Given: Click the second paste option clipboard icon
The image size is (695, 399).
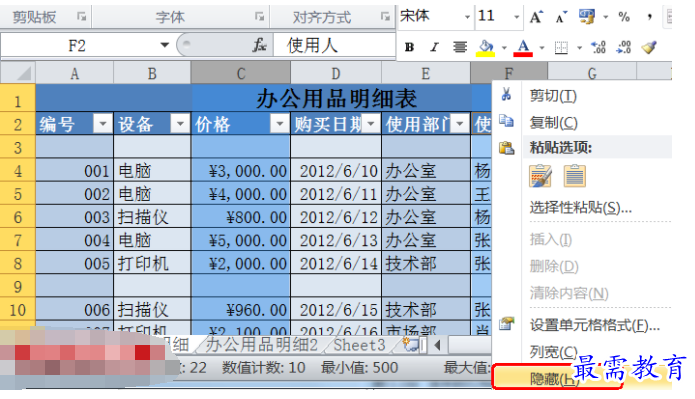Looking at the screenshot, I should tap(574, 176).
